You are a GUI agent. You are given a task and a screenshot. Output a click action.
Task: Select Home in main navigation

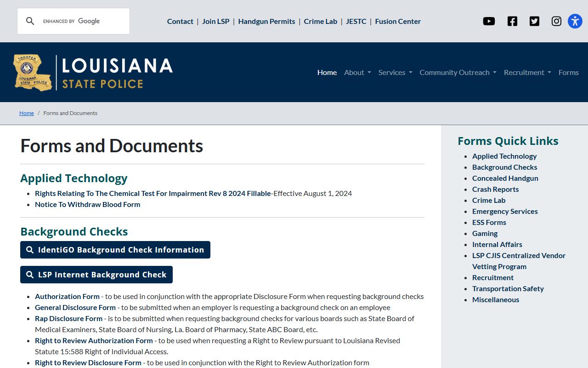pos(327,72)
